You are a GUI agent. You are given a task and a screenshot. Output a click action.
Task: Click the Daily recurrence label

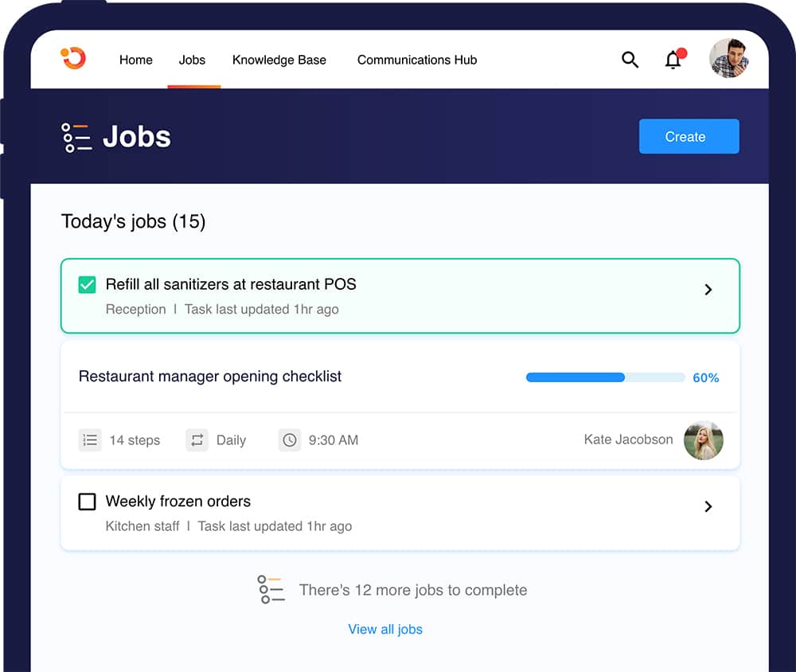pyautogui.click(x=232, y=440)
